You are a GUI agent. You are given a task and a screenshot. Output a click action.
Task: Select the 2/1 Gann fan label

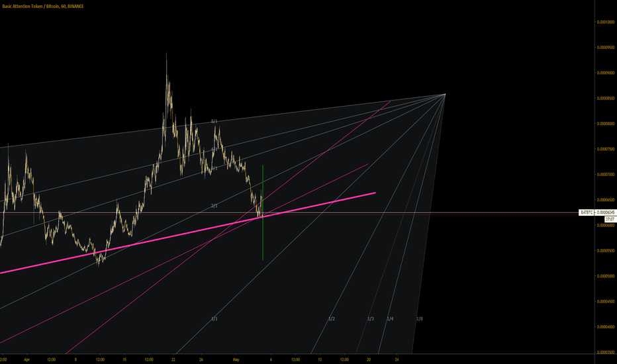[214, 206]
